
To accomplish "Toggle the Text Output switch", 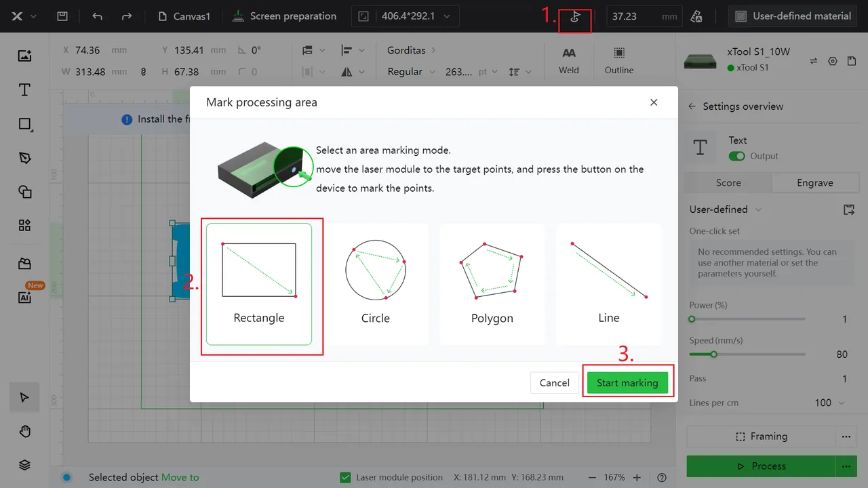I will tap(736, 156).
